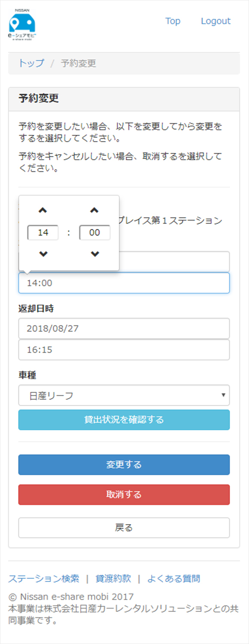
Task: Focus the 14:00 start time field
Action: point(124,283)
